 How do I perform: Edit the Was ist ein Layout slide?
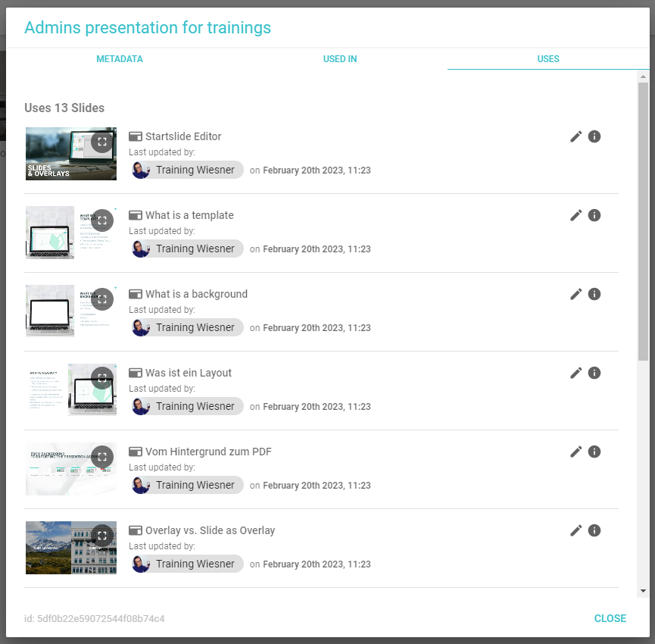(576, 373)
